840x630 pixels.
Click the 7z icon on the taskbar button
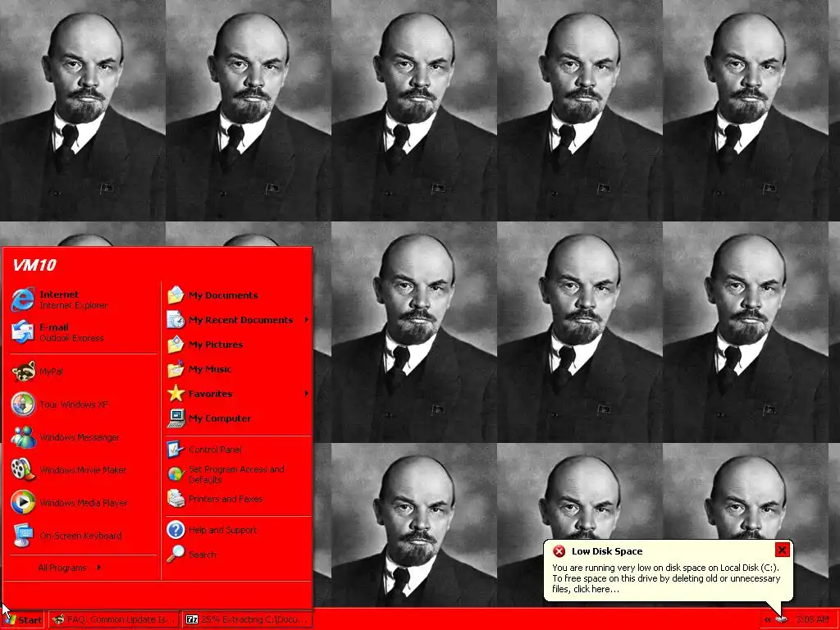pyautogui.click(x=191, y=619)
